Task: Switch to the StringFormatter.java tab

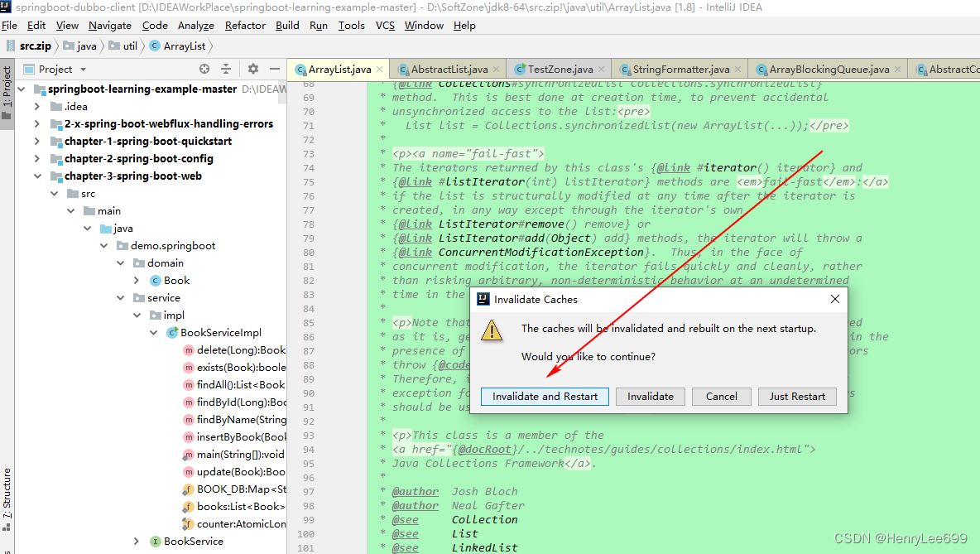Action: [680, 70]
